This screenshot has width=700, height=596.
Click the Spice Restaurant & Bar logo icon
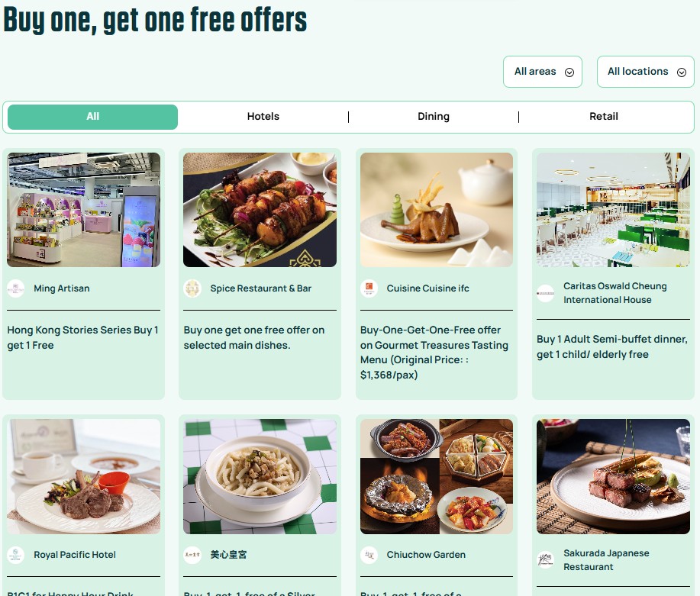point(192,288)
